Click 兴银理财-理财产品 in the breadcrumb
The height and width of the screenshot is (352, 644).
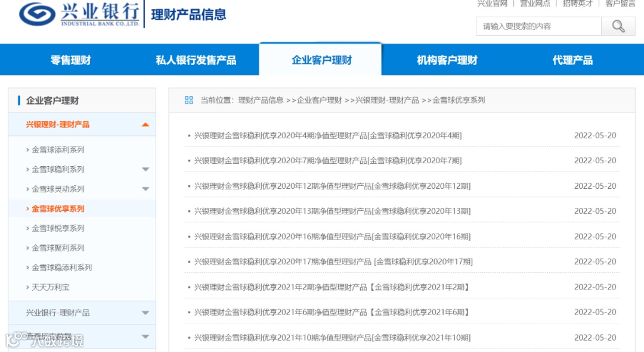click(387, 100)
